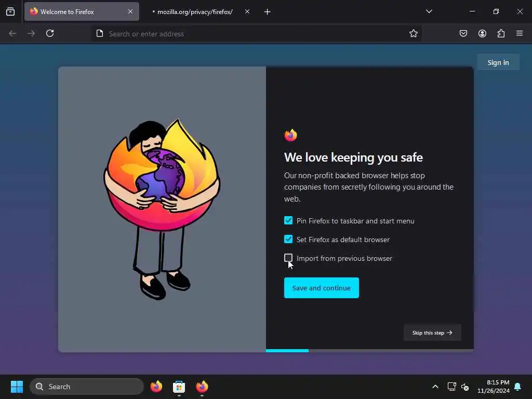
Task: Click Save and continue
Action: tap(321, 288)
